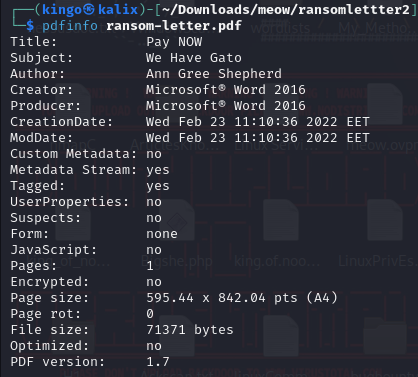Click the kalix hostname in the prompt
418x377 pixels.
(118, 9)
